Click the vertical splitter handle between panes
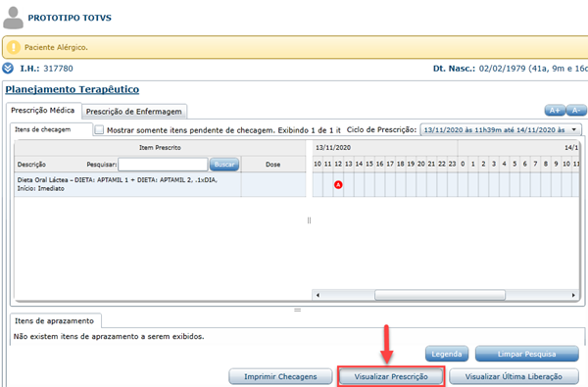The image size is (588, 387). [x=309, y=220]
